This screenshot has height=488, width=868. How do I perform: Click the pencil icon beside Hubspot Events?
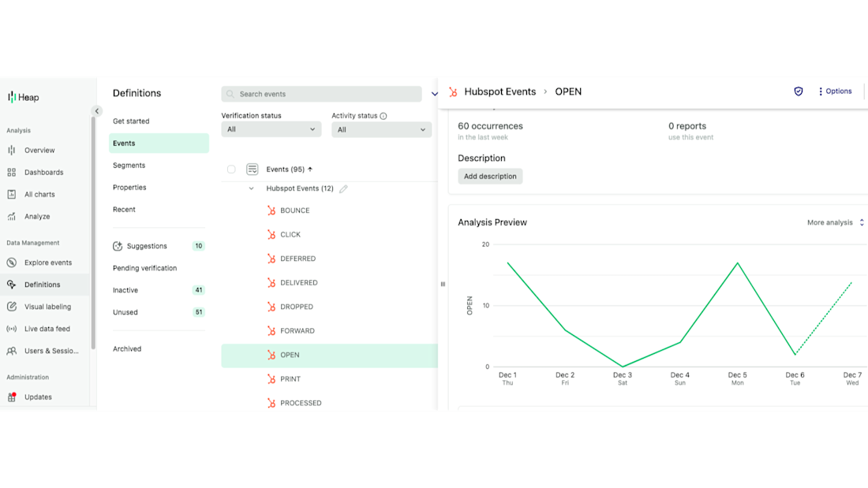pos(343,189)
